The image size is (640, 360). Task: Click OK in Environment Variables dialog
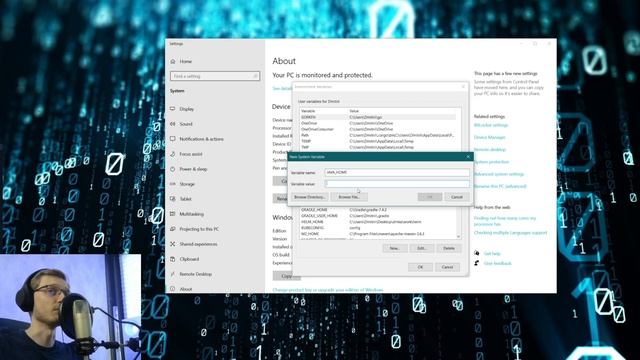click(420, 267)
